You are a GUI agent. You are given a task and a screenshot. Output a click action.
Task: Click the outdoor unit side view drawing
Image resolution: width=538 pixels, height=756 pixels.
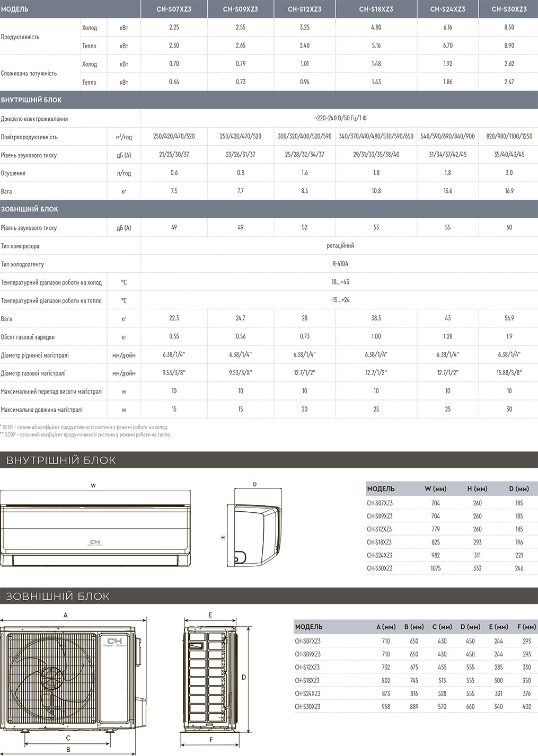(x=210, y=680)
